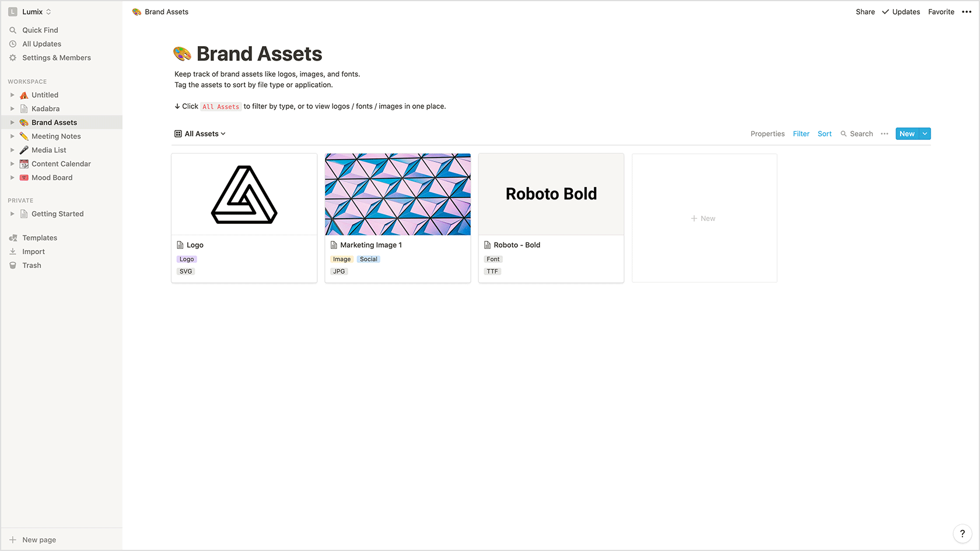Screen dimensions: 980x551
Task: Open Quick Find search icon in sidebar
Action: pyautogui.click(x=13, y=30)
